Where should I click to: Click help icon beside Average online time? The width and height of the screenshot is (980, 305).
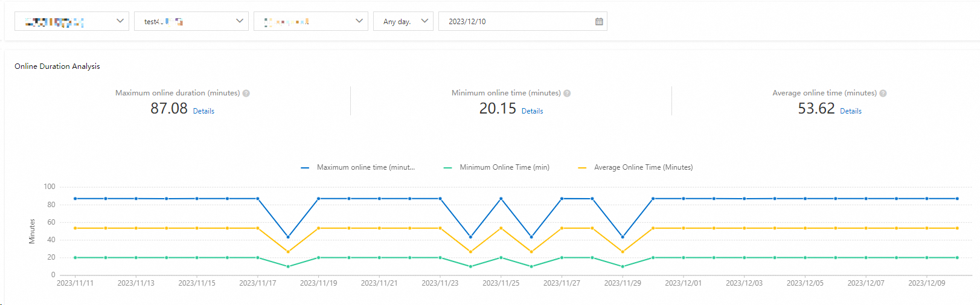883,94
